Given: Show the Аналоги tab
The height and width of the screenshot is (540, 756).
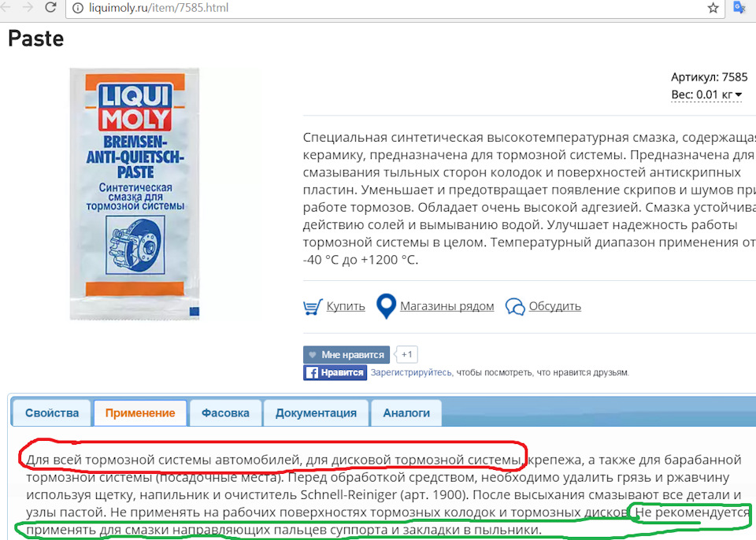Looking at the screenshot, I should (406, 412).
